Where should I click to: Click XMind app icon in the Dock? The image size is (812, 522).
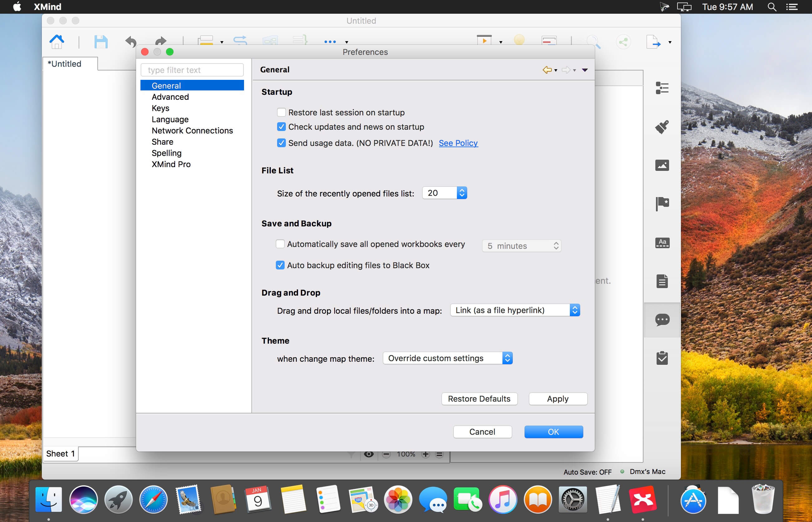tap(643, 500)
